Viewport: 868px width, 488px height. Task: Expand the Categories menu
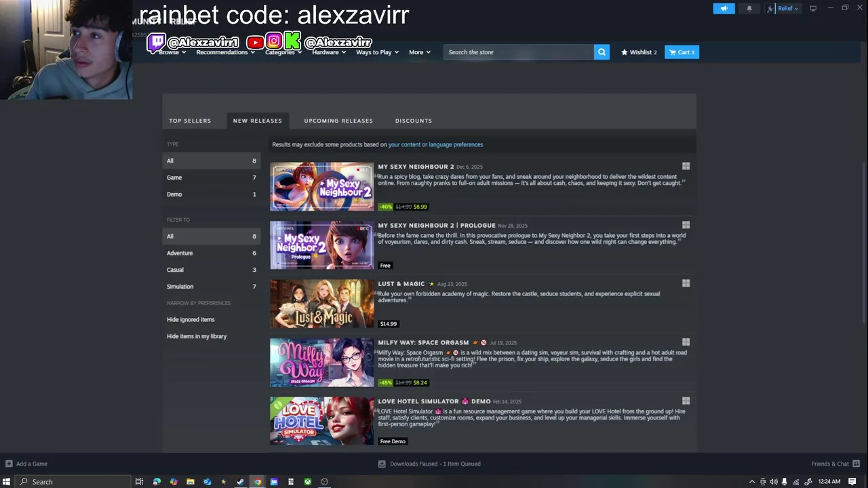pyautogui.click(x=283, y=52)
